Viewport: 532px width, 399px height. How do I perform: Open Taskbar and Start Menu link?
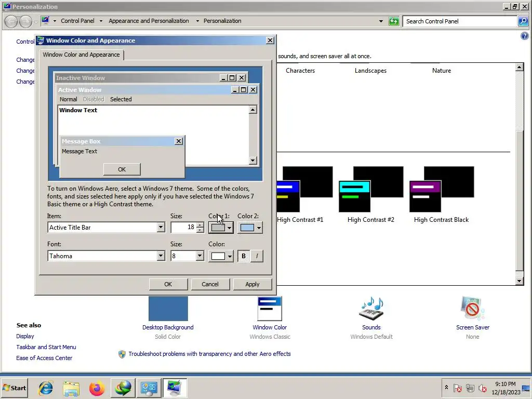(46, 347)
